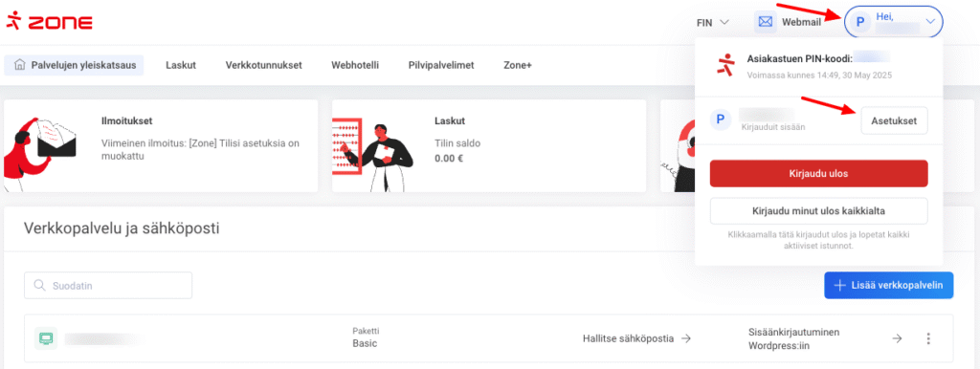Collapse the Hei user account dropdown
The width and height of the screenshot is (980, 369).
coord(894,23)
